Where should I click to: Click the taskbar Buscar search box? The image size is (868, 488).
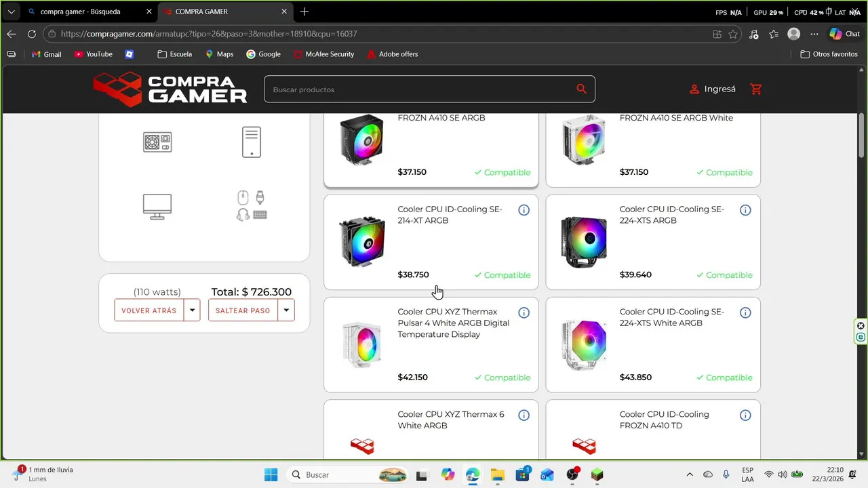pos(349,474)
